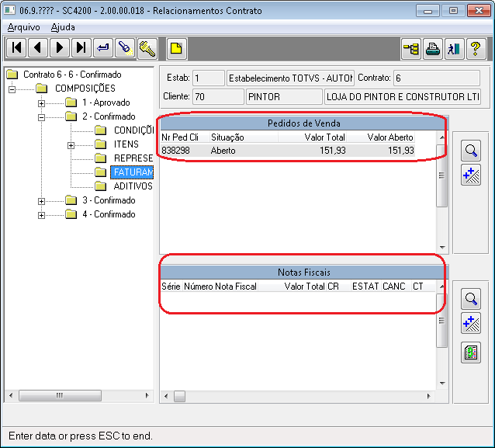Click plus-pencil icon beside Pedidos de Venda
This screenshot has width=495, height=448.
(471, 175)
